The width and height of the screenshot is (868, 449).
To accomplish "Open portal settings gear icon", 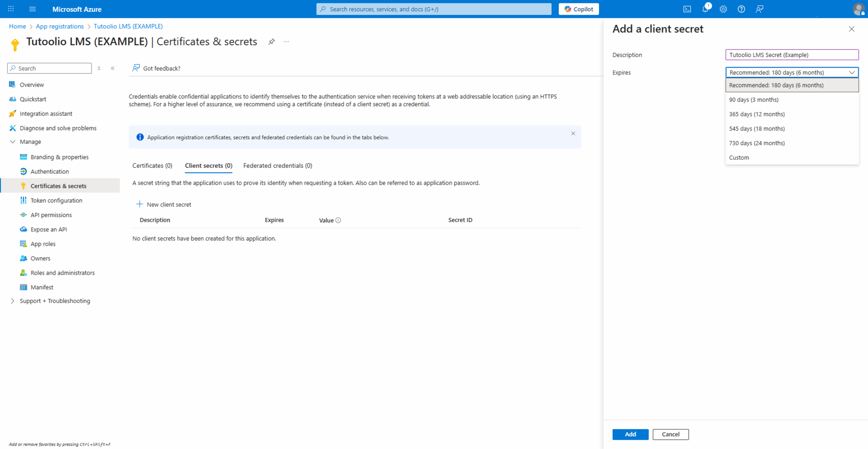I will tap(723, 9).
